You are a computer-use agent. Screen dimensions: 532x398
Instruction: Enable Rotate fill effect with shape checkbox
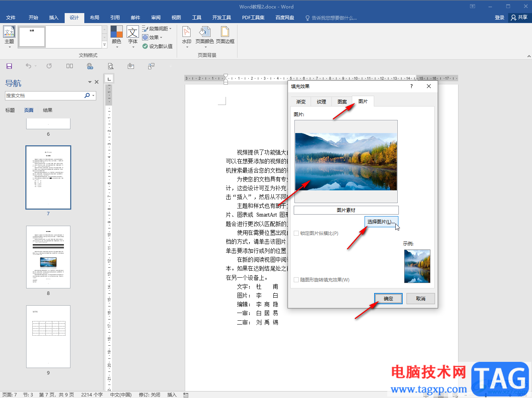(x=296, y=280)
